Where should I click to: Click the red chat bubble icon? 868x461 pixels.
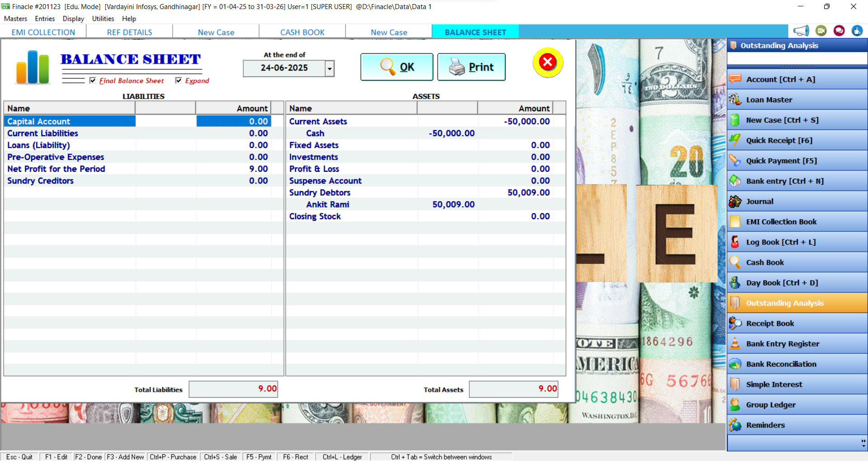[x=839, y=31]
